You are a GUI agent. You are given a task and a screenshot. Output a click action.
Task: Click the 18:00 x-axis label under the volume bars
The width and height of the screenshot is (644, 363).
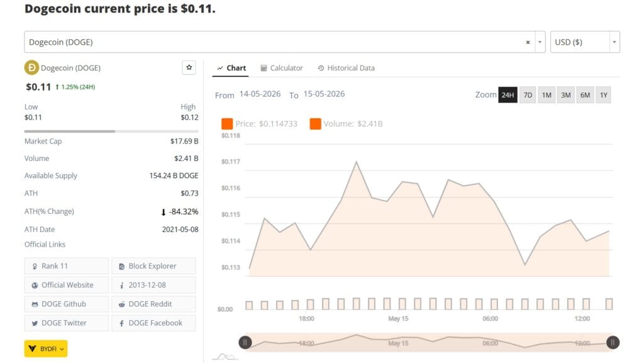306,319
